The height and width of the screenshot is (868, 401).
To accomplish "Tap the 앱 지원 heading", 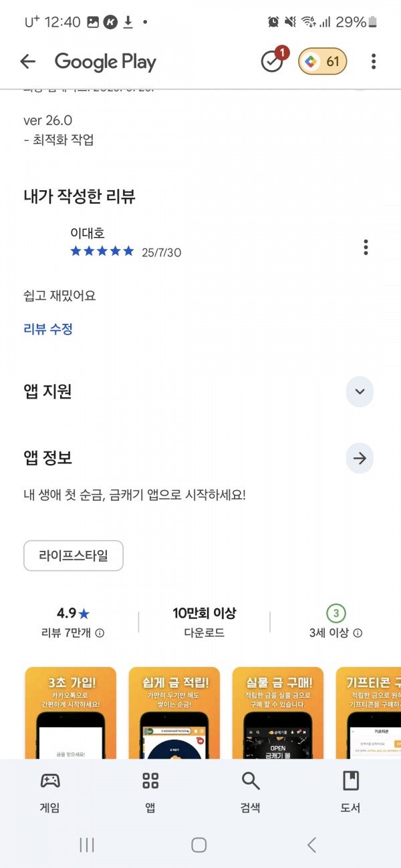I will tap(47, 392).
